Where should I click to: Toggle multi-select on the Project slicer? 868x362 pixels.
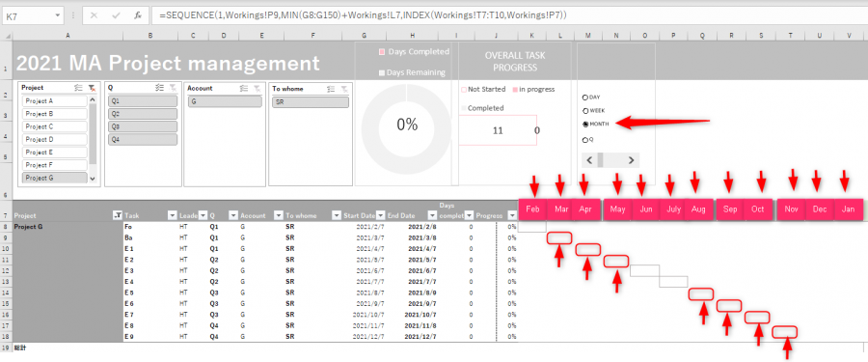[78, 88]
